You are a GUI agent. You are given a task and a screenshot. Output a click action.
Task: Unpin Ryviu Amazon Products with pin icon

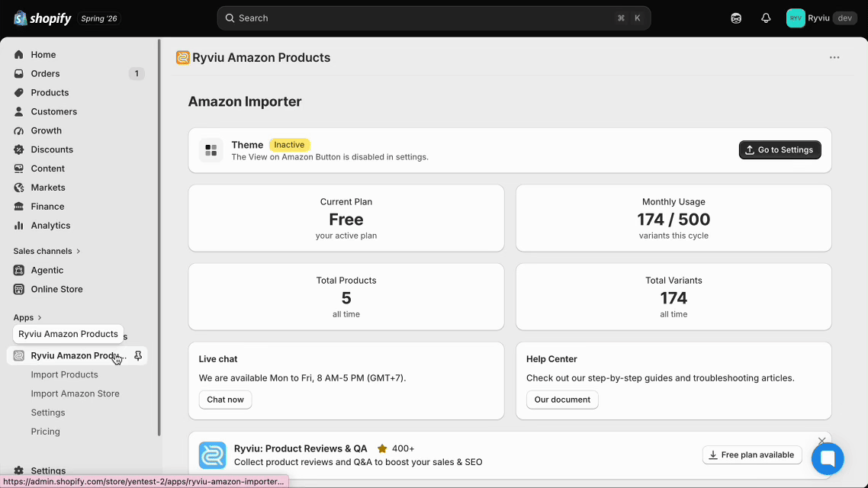tap(138, 356)
